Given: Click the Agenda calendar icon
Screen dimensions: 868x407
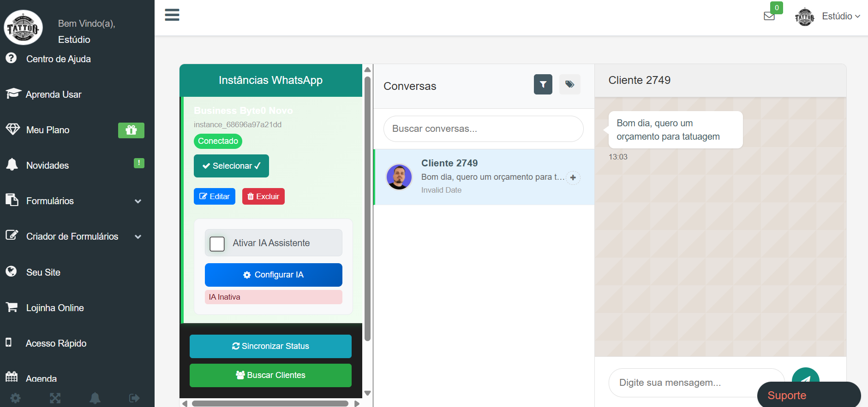Looking at the screenshot, I should pos(12,377).
